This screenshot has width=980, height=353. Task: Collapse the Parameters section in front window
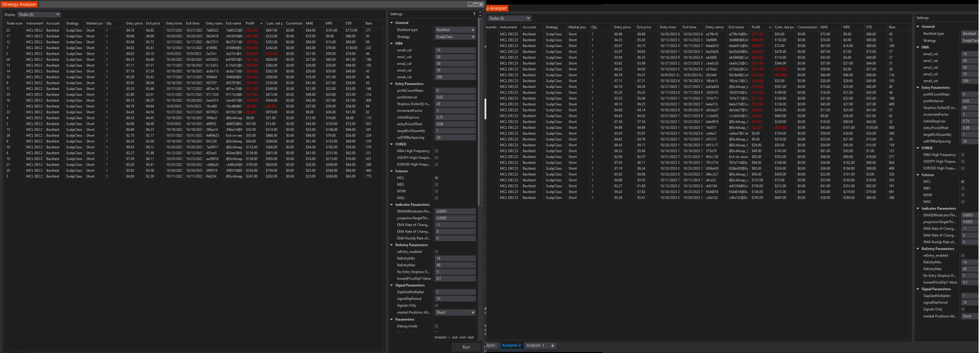pyautogui.click(x=392, y=319)
